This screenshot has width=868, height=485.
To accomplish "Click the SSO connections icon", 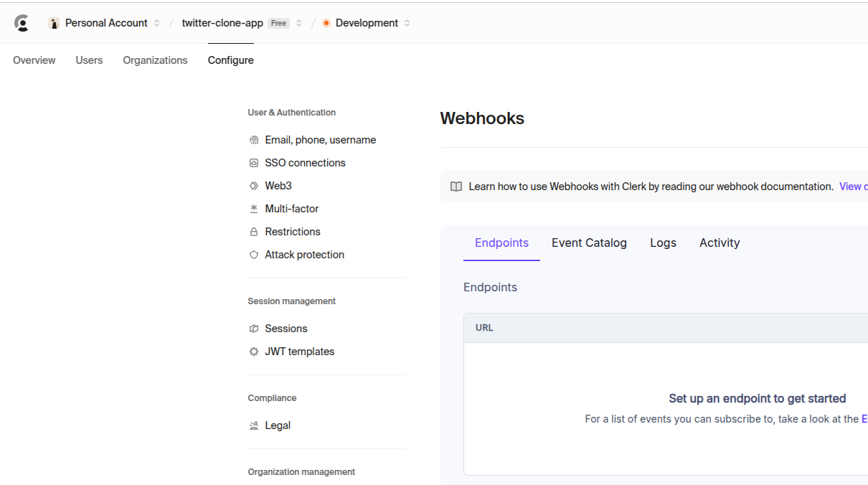I will 254,162.
